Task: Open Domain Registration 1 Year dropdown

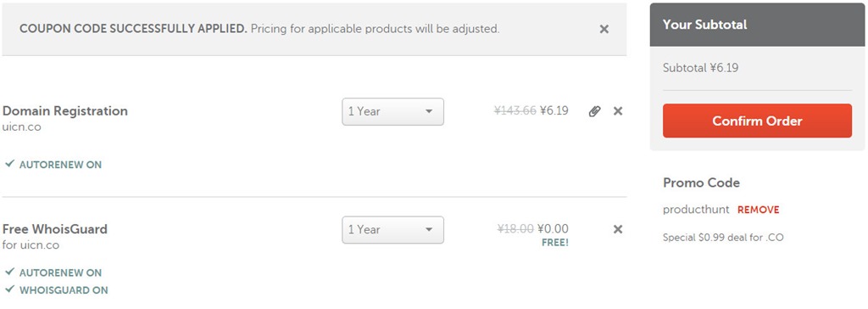Action: point(392,111)
